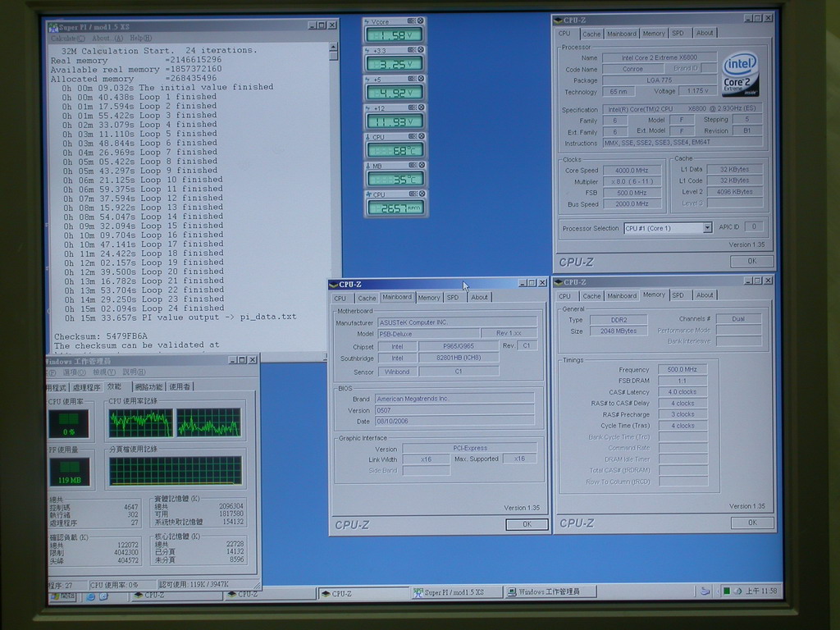
Task: Open Mainboard tab in the top-right CPU-Z window
Action: [x=622, y=34]
